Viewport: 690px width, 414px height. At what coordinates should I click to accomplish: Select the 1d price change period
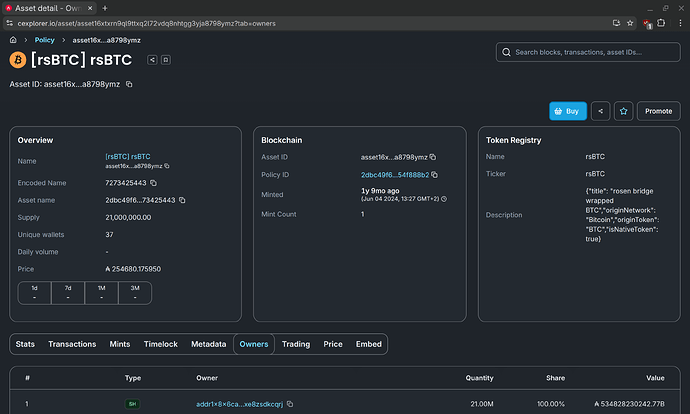[35, 292]
